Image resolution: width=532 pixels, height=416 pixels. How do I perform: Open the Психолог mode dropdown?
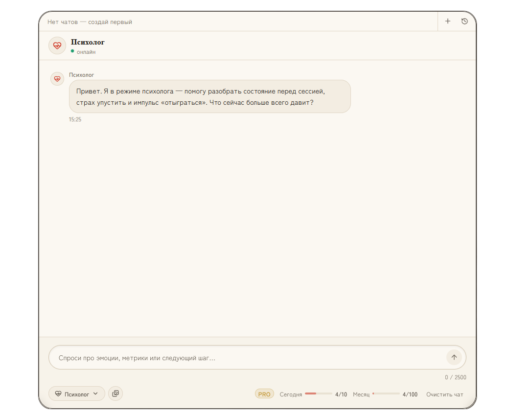(77, 393)
